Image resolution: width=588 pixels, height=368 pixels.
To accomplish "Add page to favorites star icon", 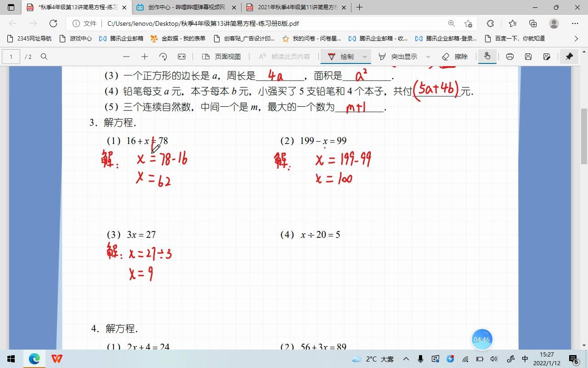I will 468,23.
